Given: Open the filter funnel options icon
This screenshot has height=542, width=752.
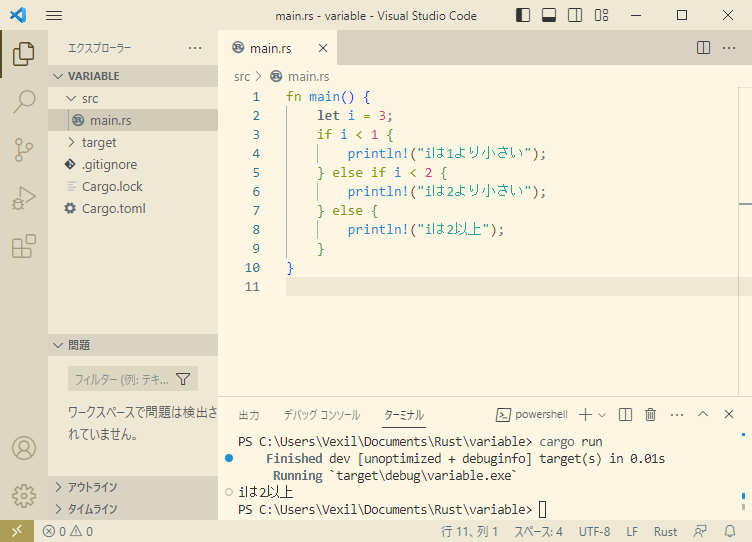Looking at the screenshot, I should point(183,379).
